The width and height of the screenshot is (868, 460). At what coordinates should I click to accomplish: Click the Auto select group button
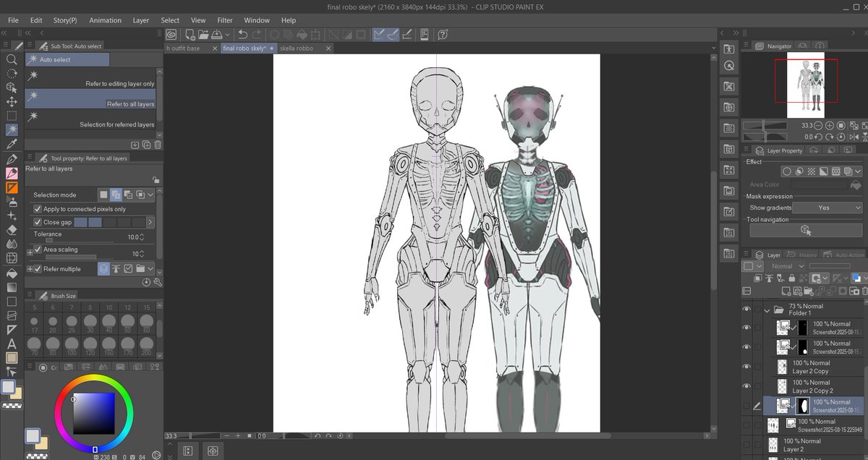pyautogui.click(x=67, y=59)
